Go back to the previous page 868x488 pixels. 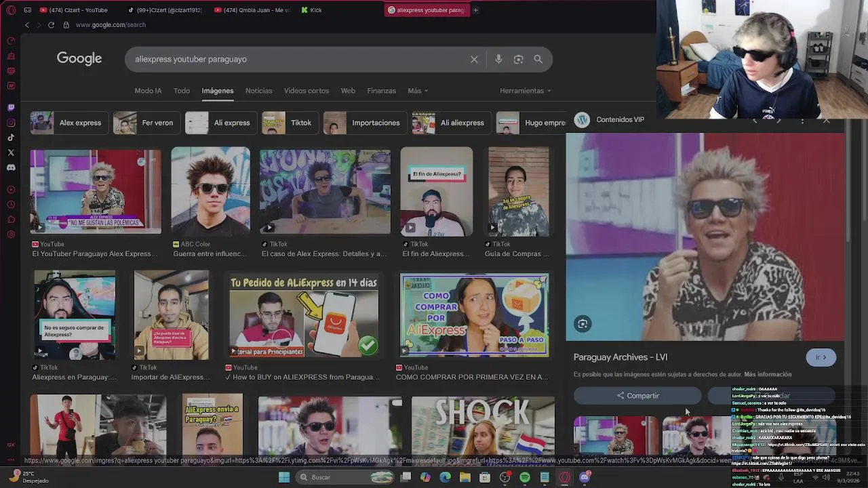tap(27, 25)
